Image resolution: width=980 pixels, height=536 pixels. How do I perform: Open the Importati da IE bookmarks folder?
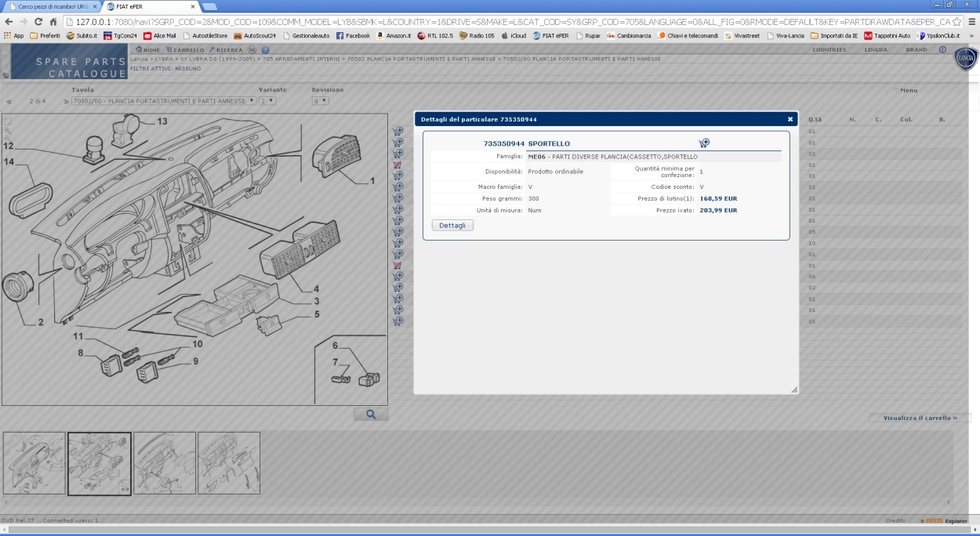click(x=834, y=35)
